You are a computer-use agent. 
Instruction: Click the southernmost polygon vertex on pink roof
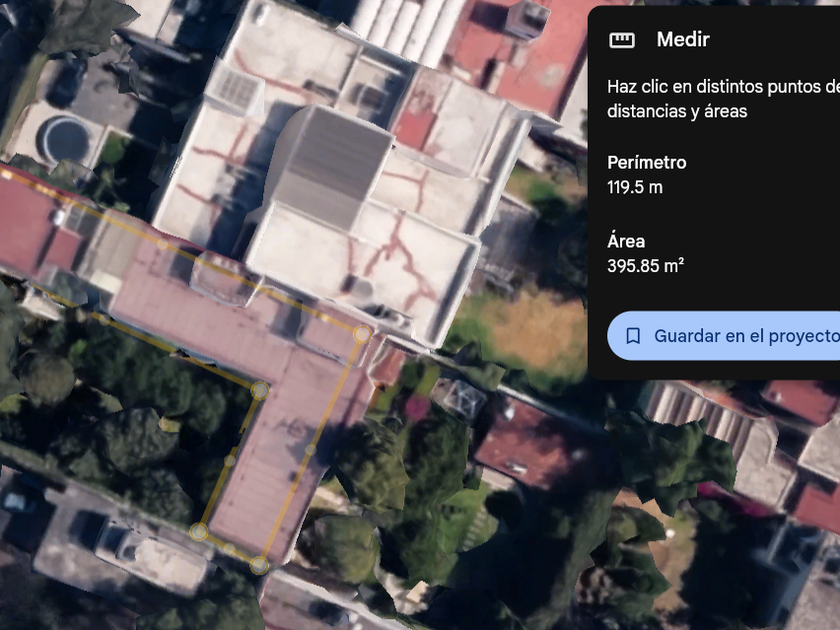259,565
